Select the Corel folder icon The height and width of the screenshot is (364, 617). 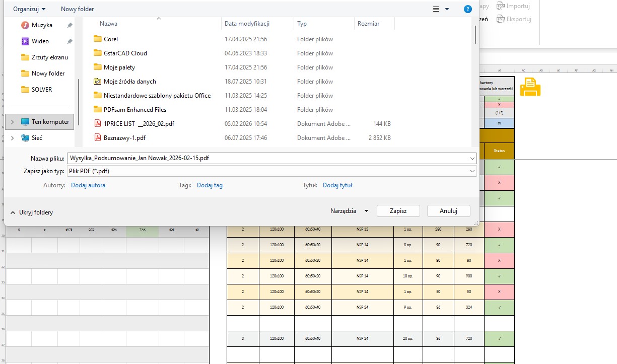pyautogui.click(x=98, y=39)
